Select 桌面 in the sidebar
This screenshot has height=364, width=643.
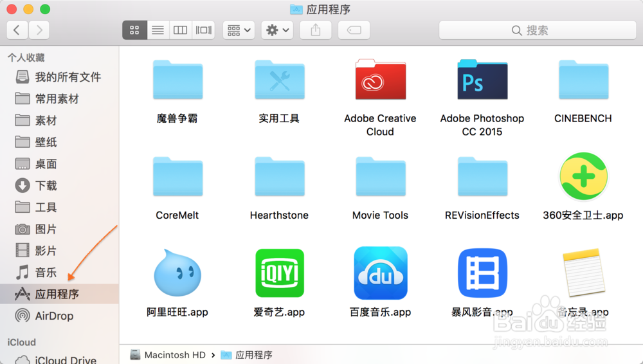click(59, 164)
